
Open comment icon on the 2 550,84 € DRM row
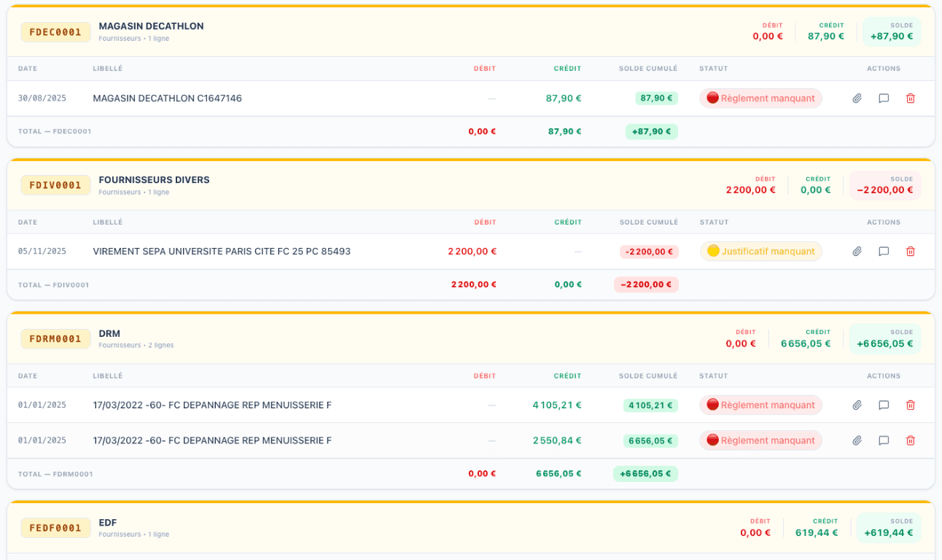pyautogui.click(x=884, y=440)
